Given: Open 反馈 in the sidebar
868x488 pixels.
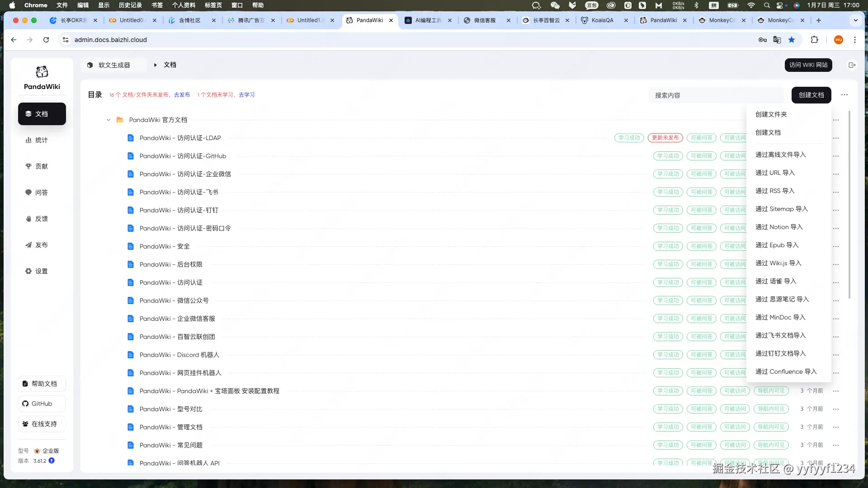Looking at the screenshot, I should pyautogui.click(x=42, y=219).
